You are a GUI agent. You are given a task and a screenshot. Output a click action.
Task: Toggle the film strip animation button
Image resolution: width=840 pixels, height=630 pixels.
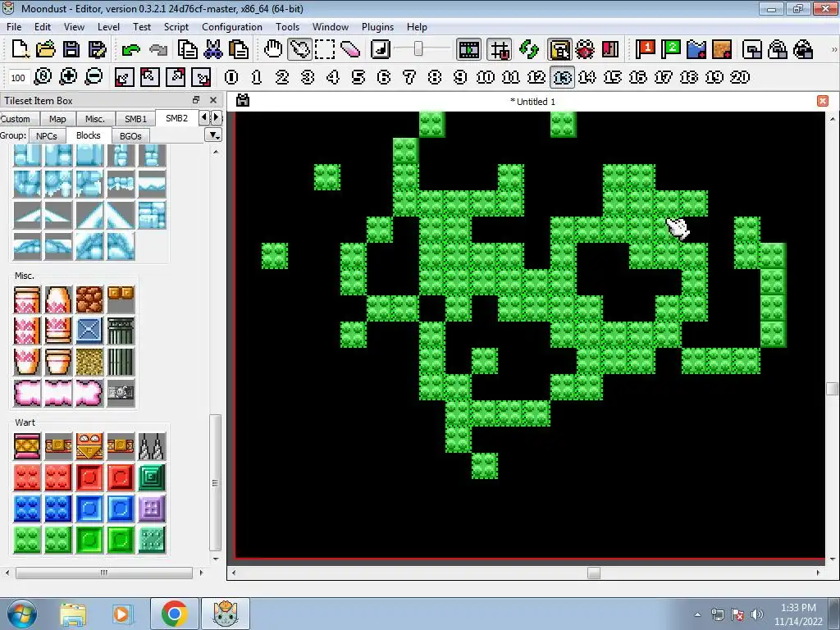coord(468,50)
